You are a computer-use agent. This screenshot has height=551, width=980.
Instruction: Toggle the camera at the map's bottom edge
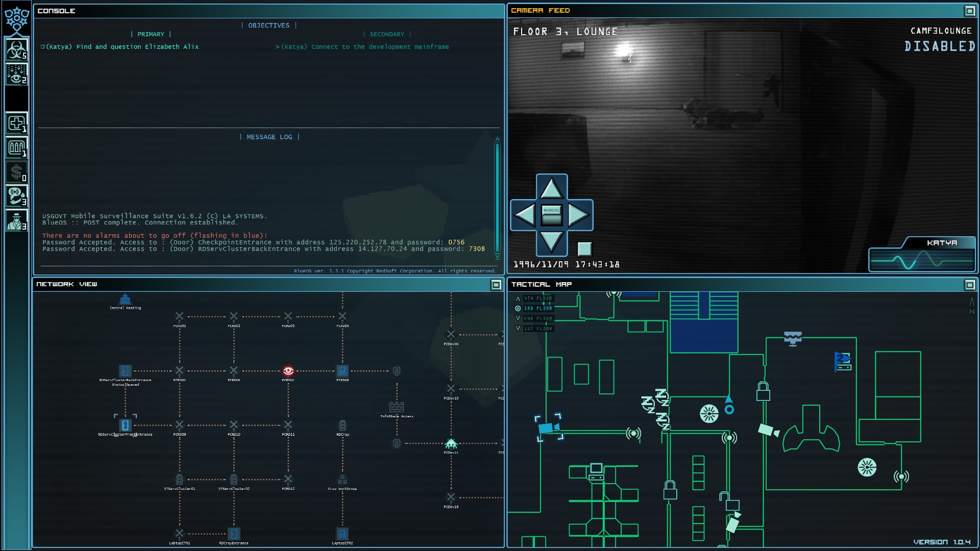(x=734, y=522)
